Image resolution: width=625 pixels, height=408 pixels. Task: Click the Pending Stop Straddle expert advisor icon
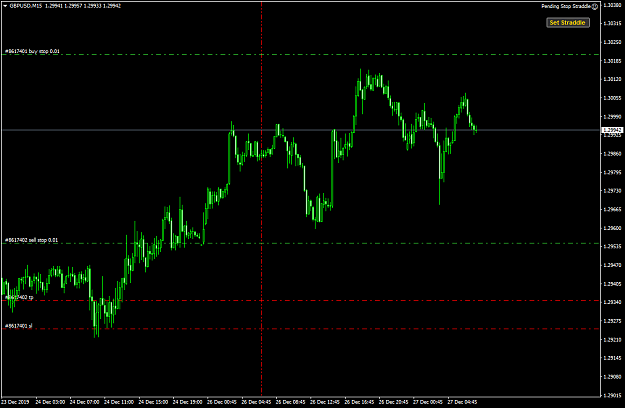(x=595, y=6)
